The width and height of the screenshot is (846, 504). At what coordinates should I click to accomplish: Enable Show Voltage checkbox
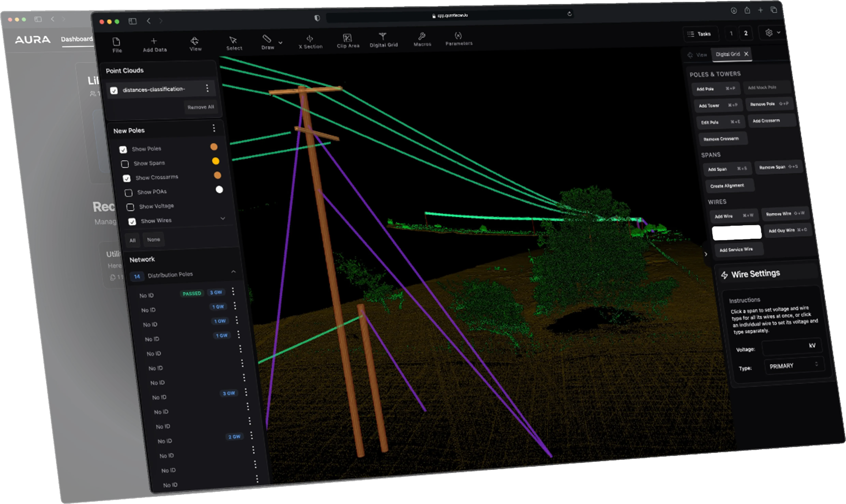tap(130, 207)
